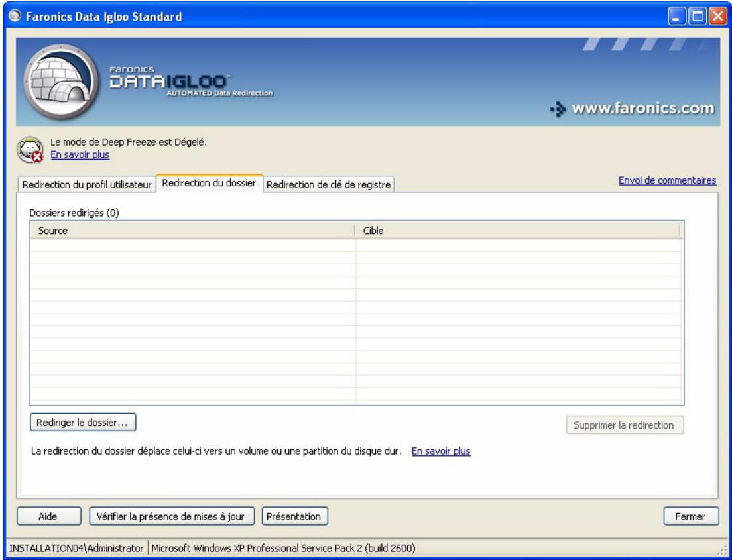
Task: Click the Microsoft Windows XP Professional status text
Action: 283,548
